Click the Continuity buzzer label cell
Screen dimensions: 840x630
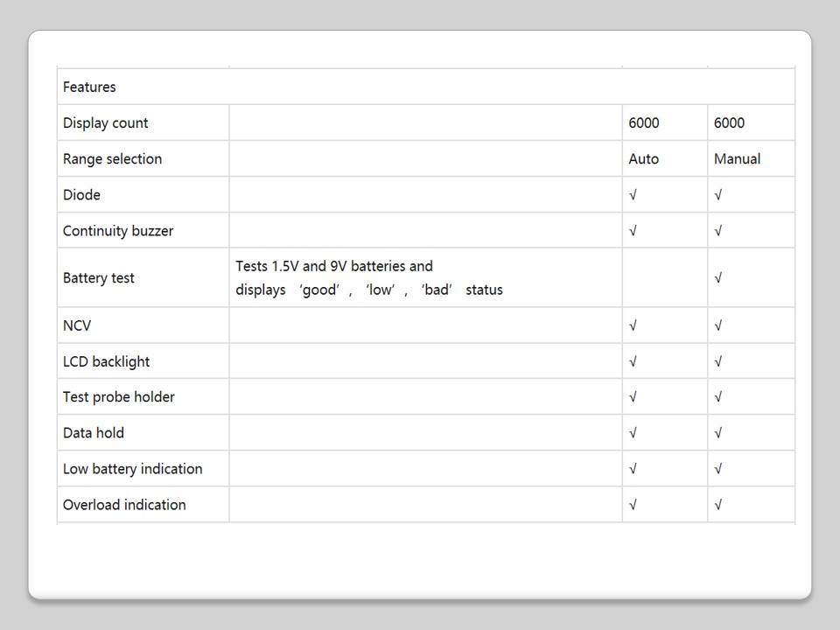click(x=118, y=230)
